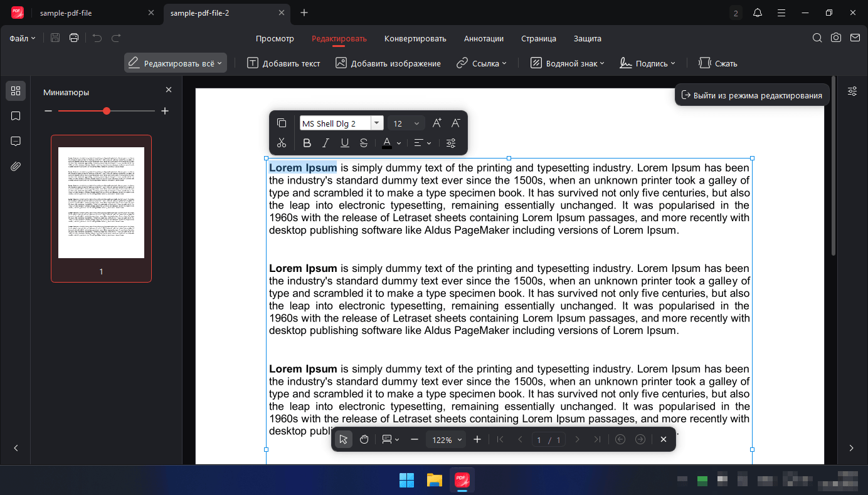Expand the Редактировать всё dropdown

[x=220, y=63]
